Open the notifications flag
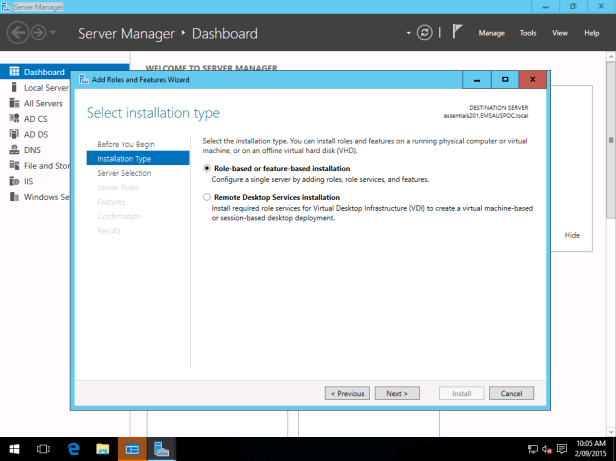 click(x=456, y=33)
